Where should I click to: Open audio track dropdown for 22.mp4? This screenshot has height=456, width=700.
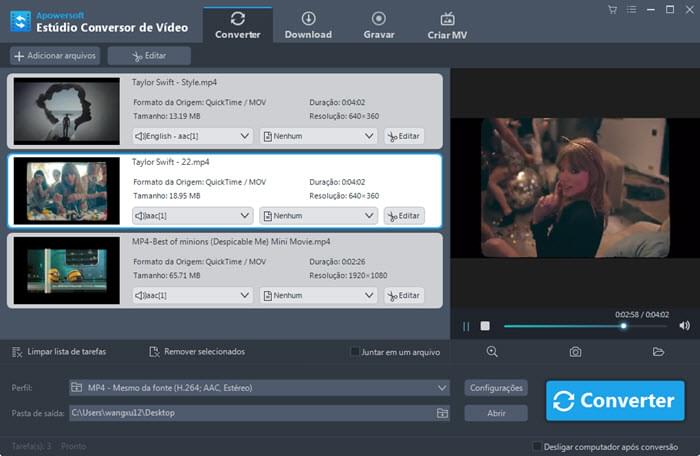pos(192,216)
